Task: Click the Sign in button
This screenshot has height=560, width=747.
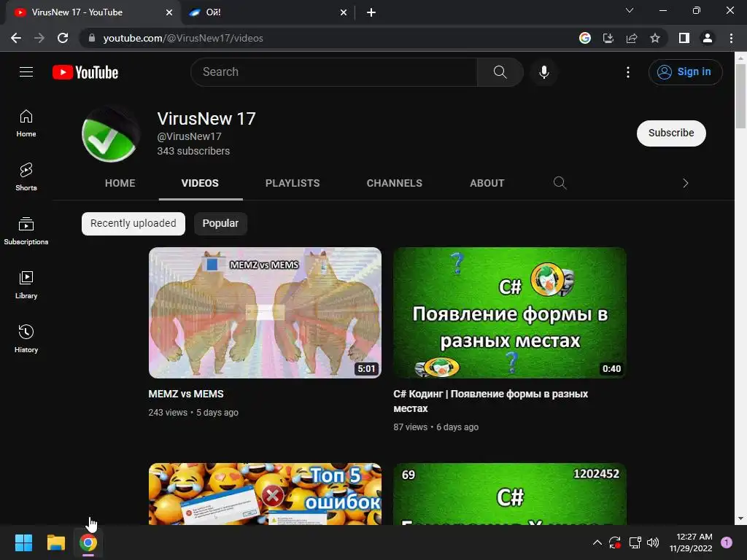Action: click(x=685, y=72)
